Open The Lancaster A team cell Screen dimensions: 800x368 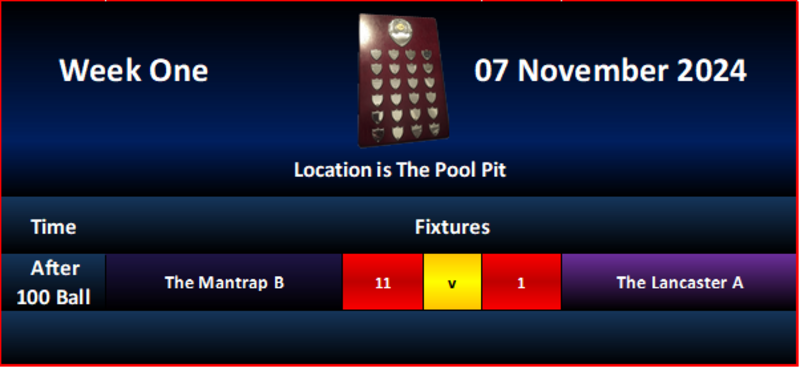[680, 282]
